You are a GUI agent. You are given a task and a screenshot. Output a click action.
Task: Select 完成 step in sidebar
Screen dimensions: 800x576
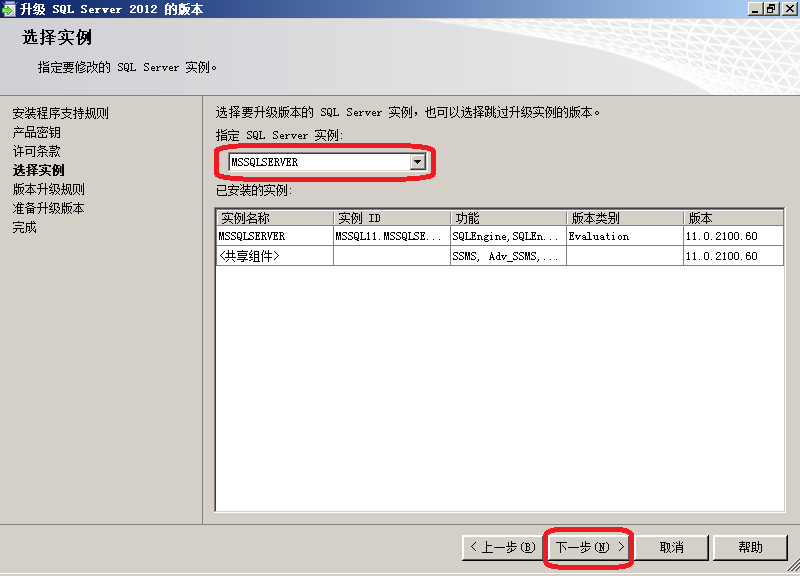pyautogui.click(x=24, y=228)
